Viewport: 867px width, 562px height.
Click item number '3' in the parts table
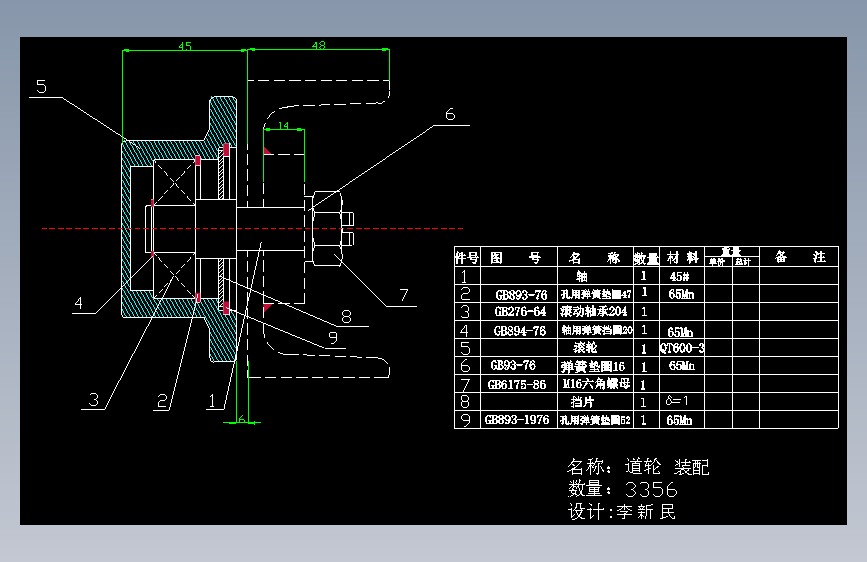(x=465, y=312)
